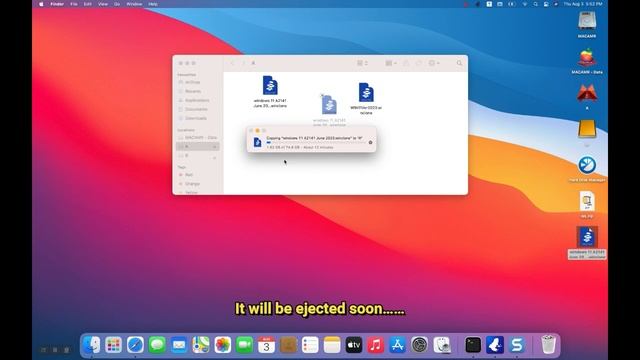Open Calendar showing date 3
The image size is (640, 360).
(266, 345)
